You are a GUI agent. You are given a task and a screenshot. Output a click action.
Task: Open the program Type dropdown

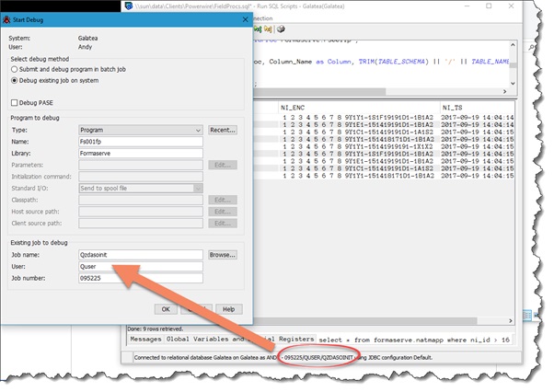pyautogui.click(x=140, y=131)
